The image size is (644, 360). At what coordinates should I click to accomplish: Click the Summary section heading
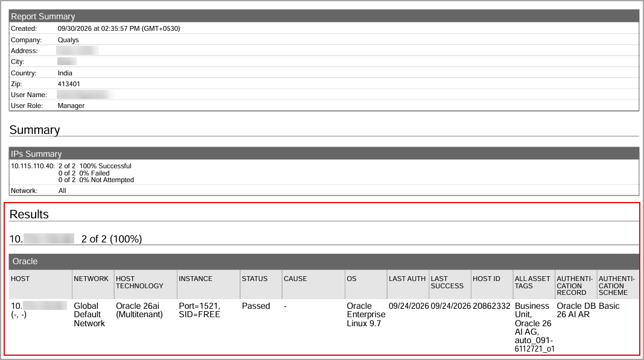click(34, 130)
